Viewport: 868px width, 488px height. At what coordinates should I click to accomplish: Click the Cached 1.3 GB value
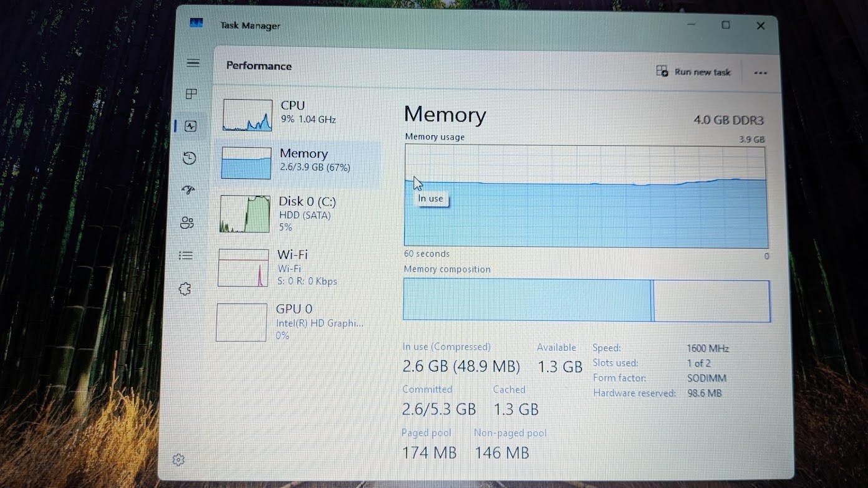tap(516, 409)
